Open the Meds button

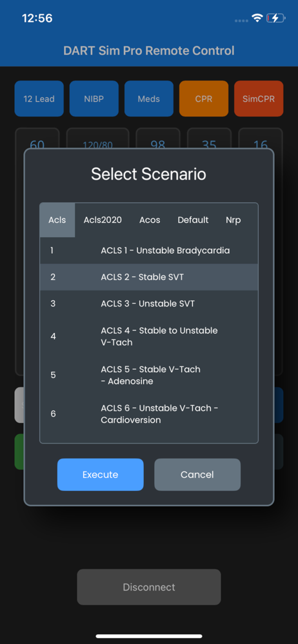[x=149, y=99]
